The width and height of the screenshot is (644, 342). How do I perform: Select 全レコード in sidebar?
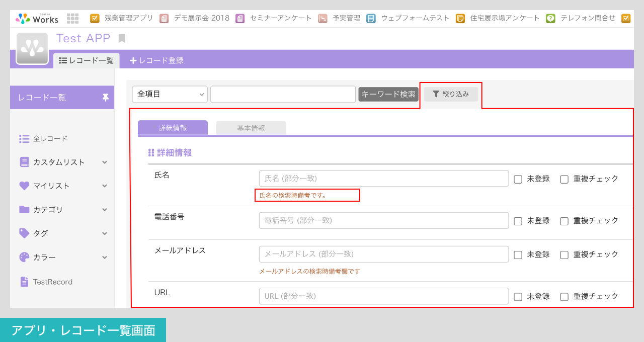50,139
